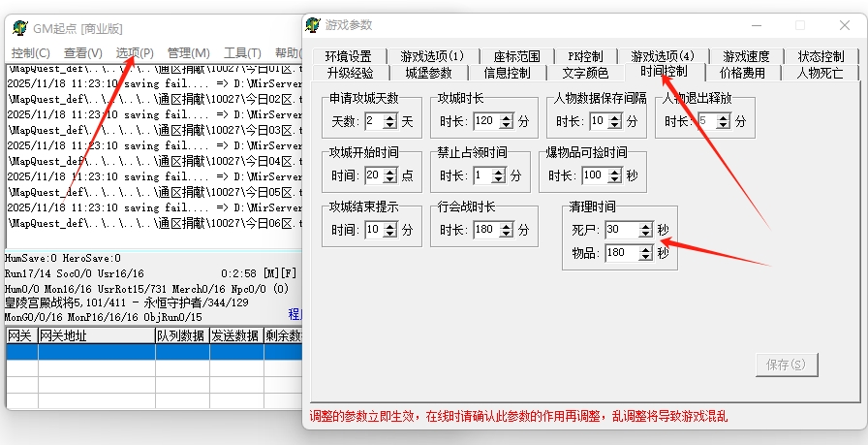Switch to the 游戏速度 tab

click(x=746, y=56)
